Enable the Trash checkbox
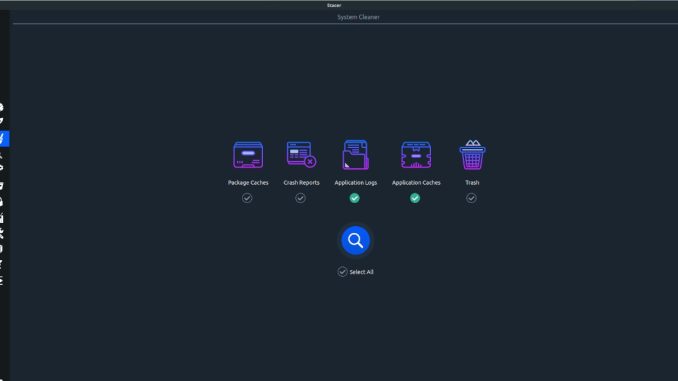The width and height of the screenshot is (678, 381). (471, 198)
